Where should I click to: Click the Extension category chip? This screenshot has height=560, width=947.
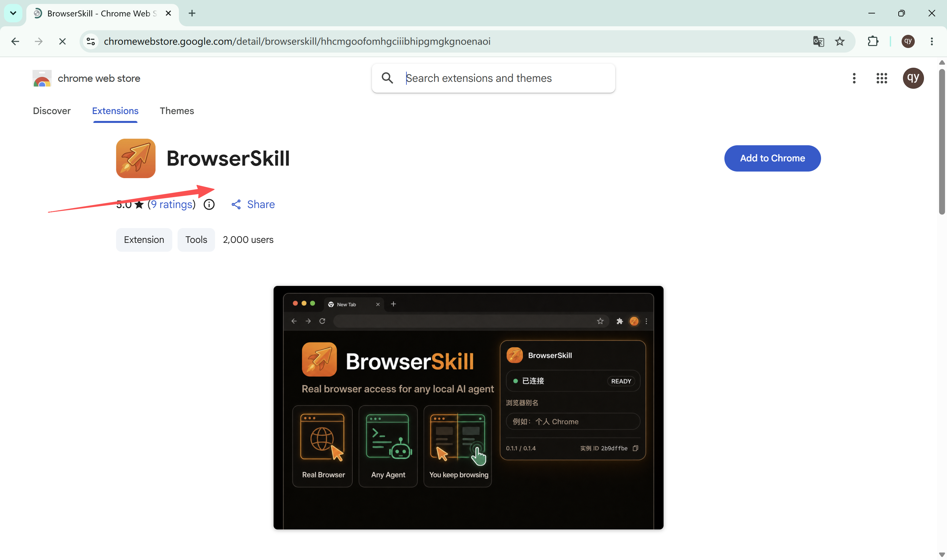[x=144, y=240]
